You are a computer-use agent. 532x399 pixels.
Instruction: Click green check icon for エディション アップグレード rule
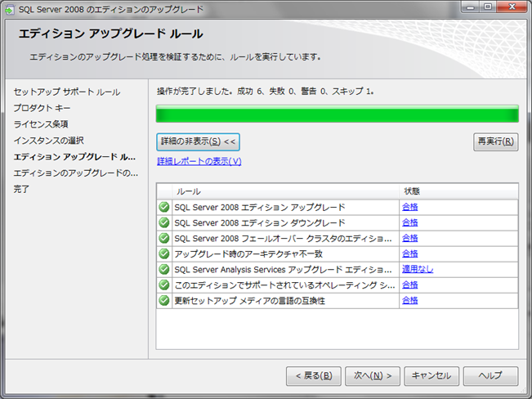[164, 207]
